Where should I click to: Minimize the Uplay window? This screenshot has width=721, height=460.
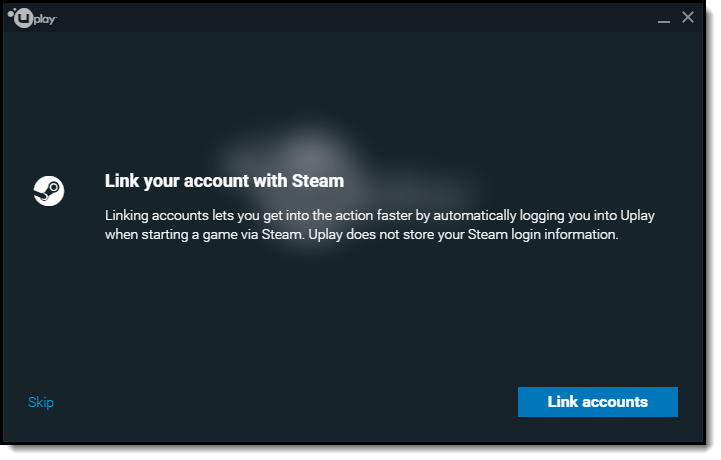click(x=664, y=18)
